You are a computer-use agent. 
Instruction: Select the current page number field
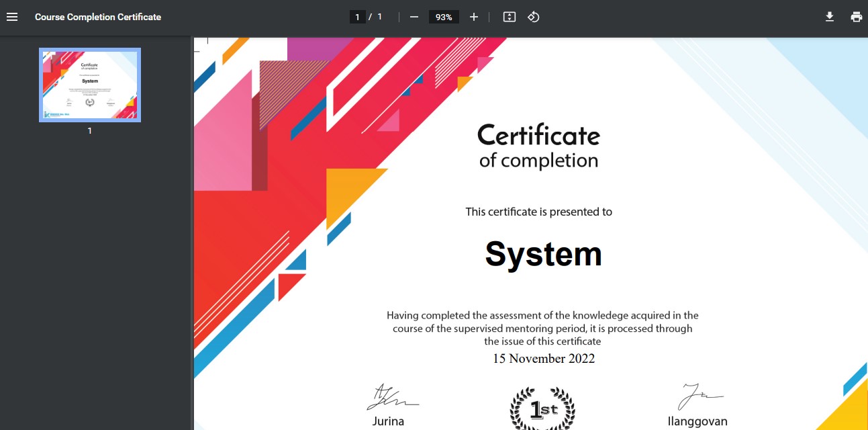pos(357,17)
